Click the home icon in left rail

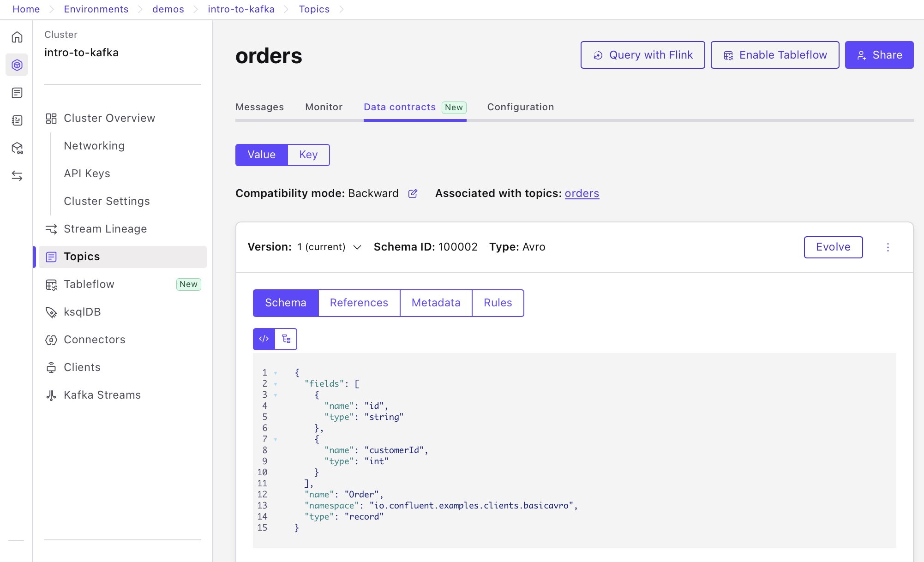[x=17, y=37]
